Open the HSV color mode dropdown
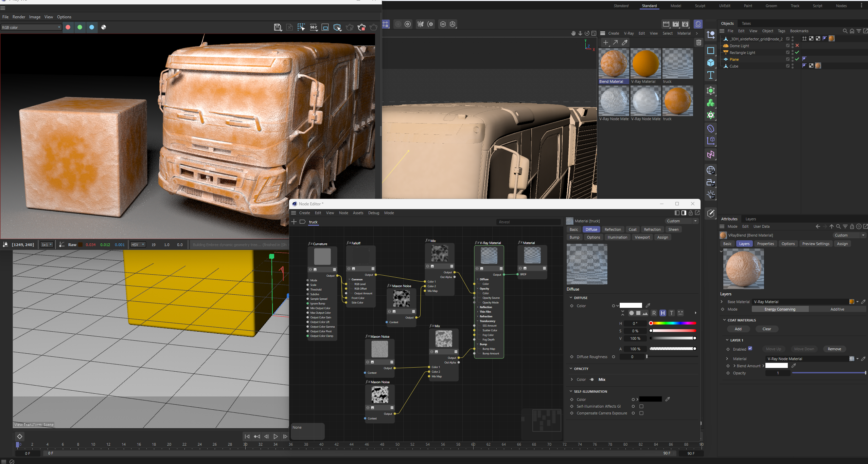 pos(138,245)
